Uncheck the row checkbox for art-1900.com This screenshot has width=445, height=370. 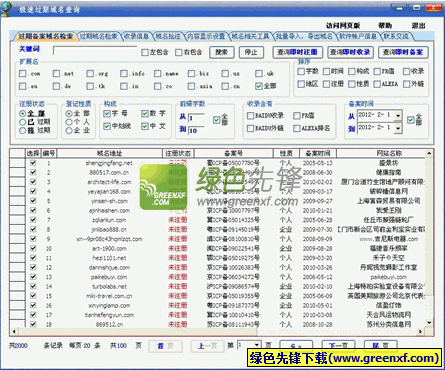coord(33,248)
